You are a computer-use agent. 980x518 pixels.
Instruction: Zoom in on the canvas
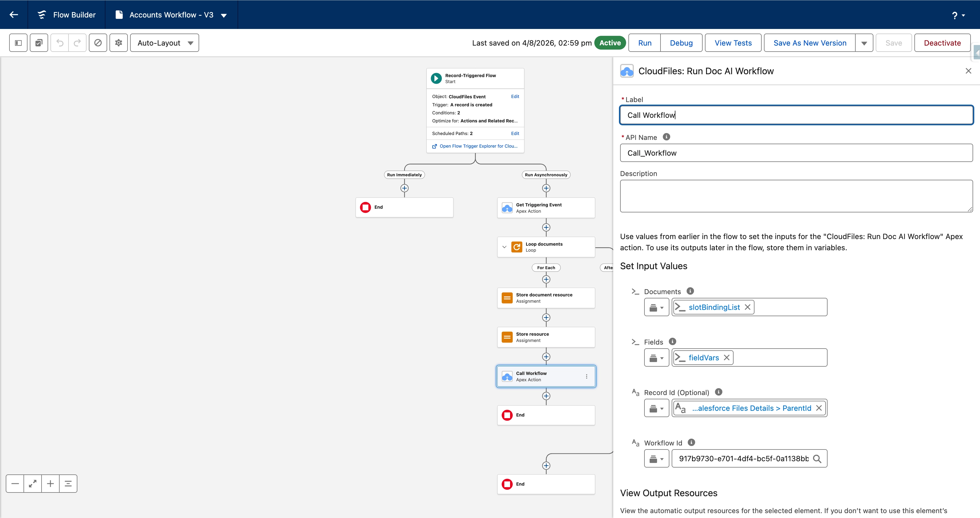tap(50, 483)
